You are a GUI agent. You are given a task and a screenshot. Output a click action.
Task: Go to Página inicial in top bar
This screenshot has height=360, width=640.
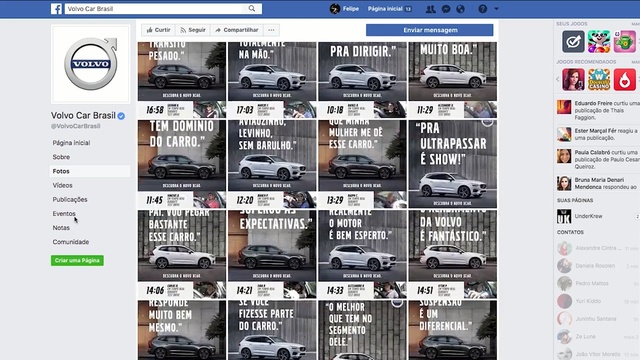(x=385, y=9)
